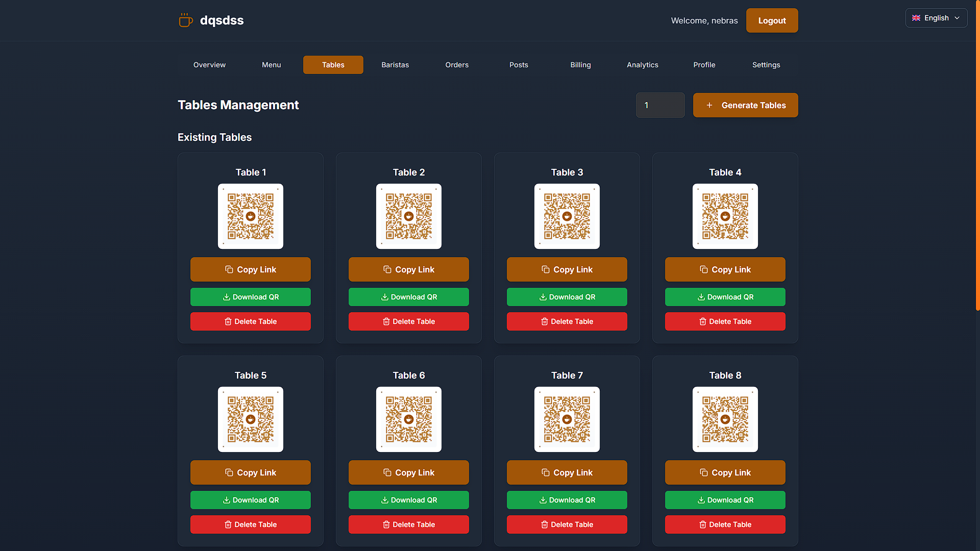Open the Orders tab
Image resolution: width=980 pixels, height=551 pixels.
[457, 65]
